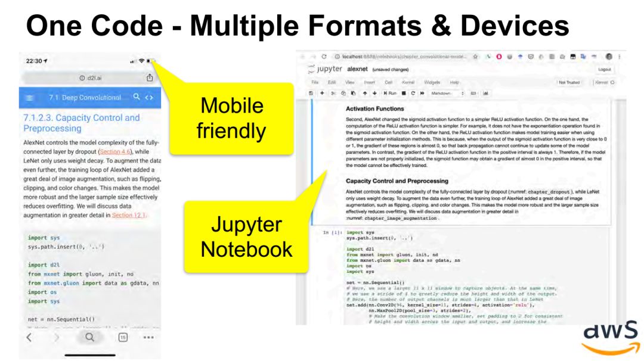Paste cells below in Jupyter toolbar
644x361 pixels.
coord(353,93)
